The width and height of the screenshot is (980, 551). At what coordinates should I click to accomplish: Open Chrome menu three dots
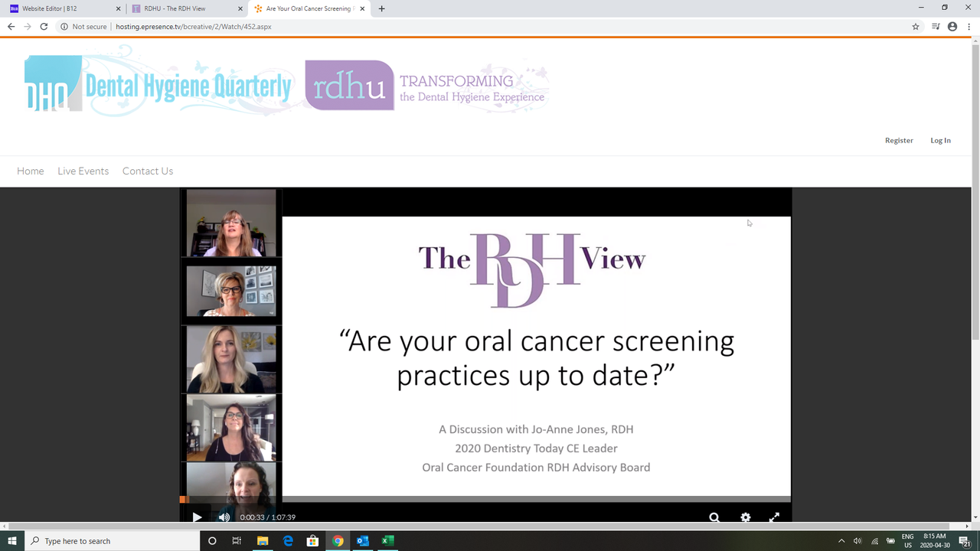969,26
